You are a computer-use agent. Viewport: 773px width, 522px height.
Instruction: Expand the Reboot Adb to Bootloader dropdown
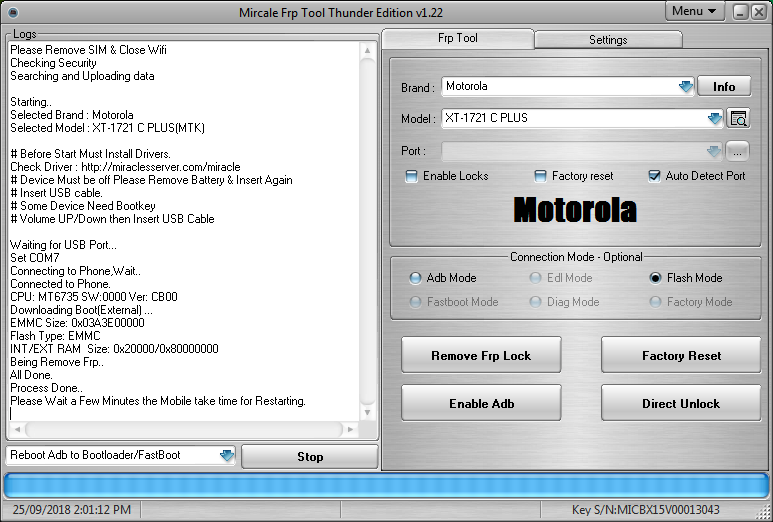point(226,455)
